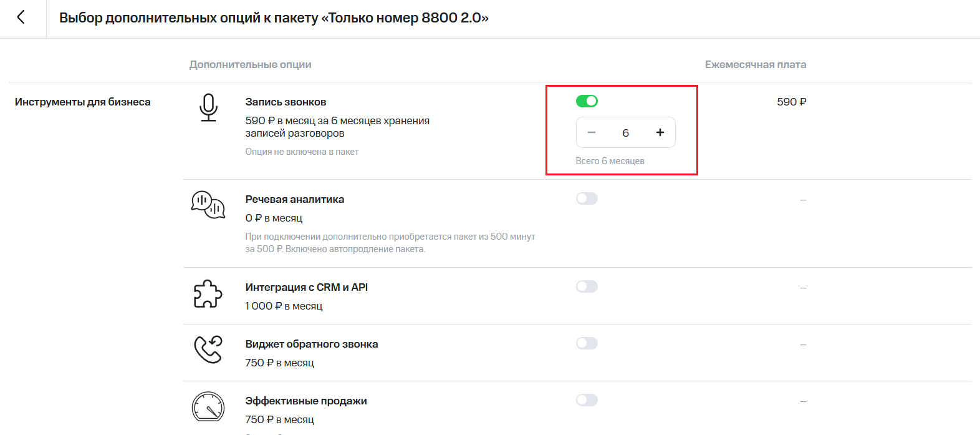The height and width of the screenshot is (435, 980).
Task: Disable the call recording toggle
Action: [x=587, y=101]
